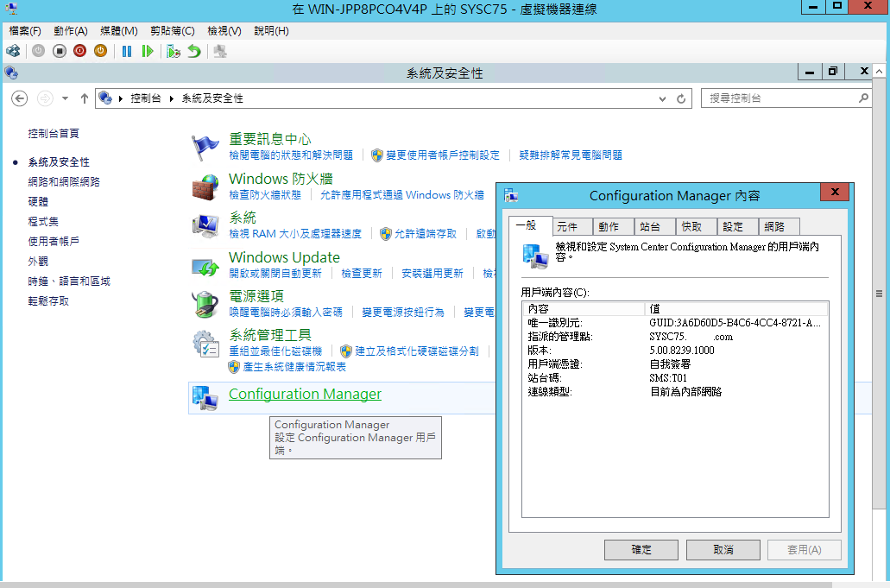Click the 系統管理工具 gear icon
890x588 pixels.
pyautogui.click(x=205, y=344)
